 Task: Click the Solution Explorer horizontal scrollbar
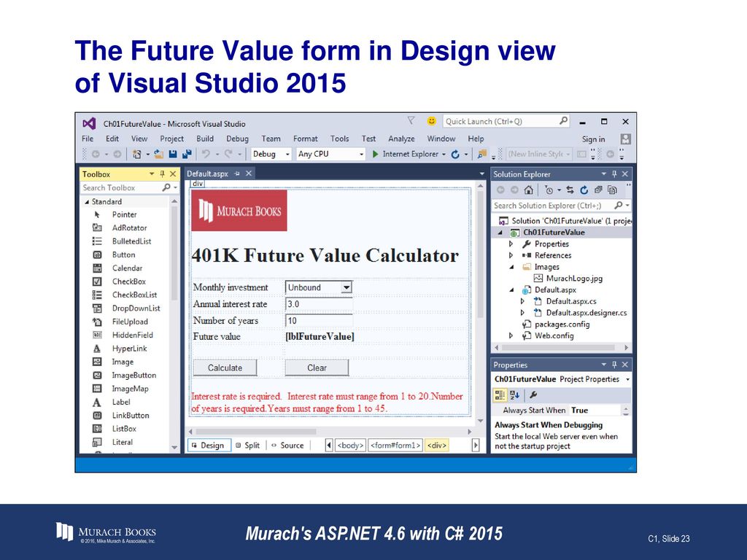point(561,348)
